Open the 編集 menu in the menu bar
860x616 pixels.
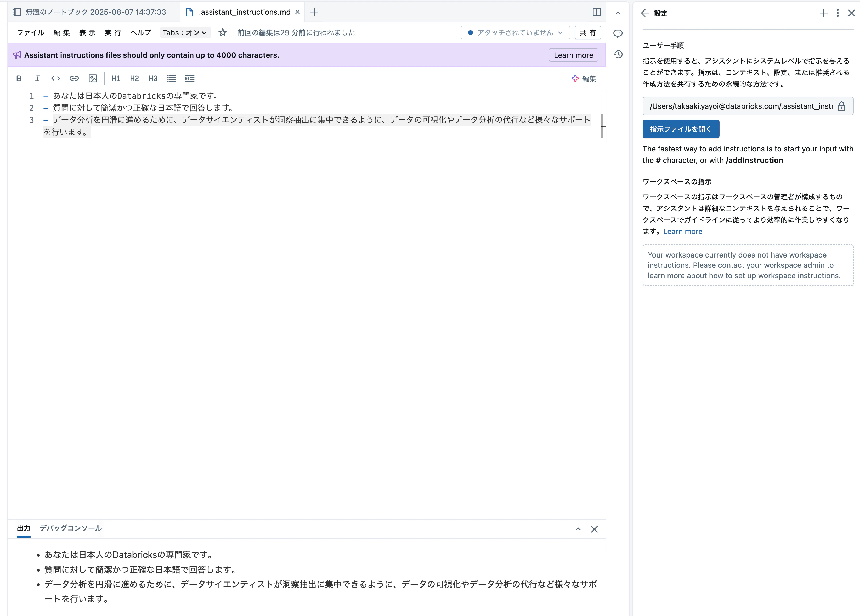(62, 33)
